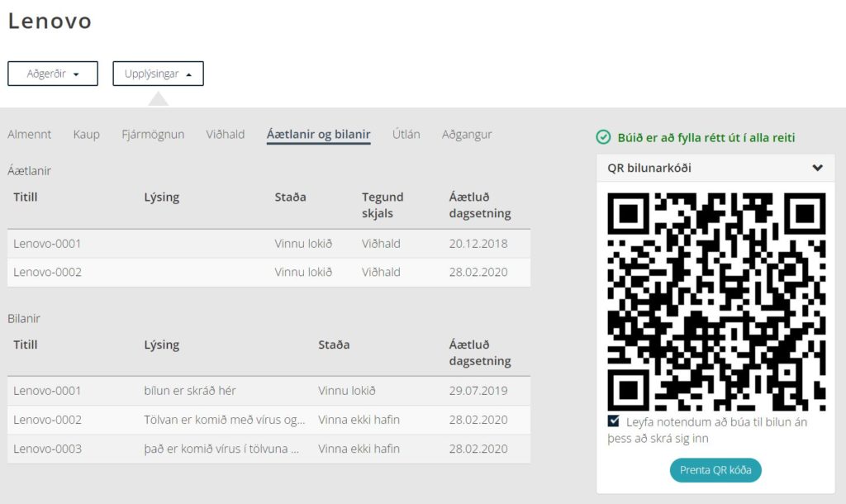Click the 'QR bilunarkóði' panel title
The image size is (846, 504).
point(649,168)
